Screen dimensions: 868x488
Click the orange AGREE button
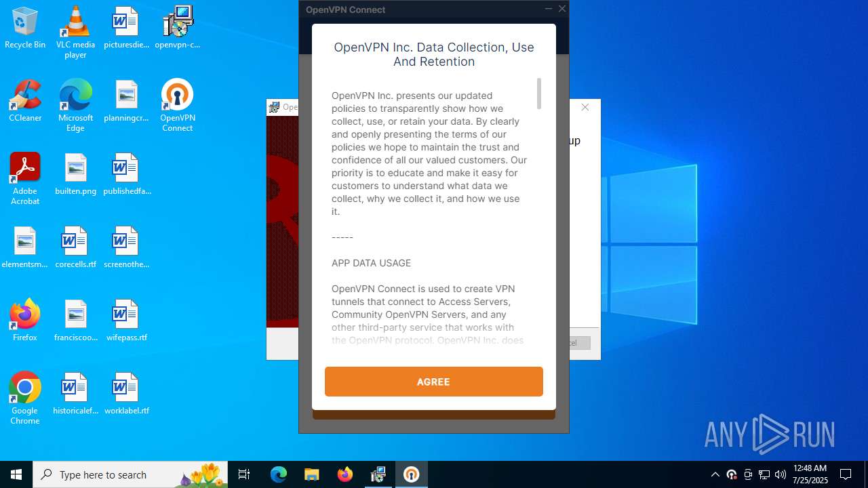point(433,382)
